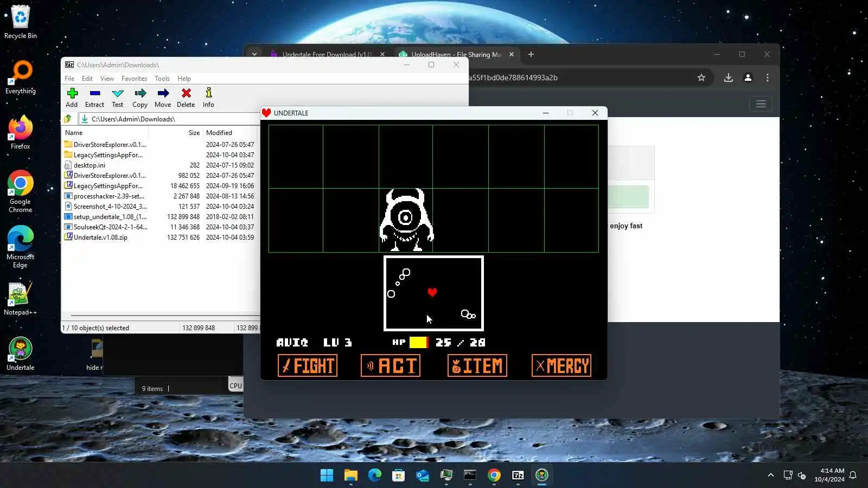
Task: Choose ITEM in the Undertale battle menu
Action: (x=477, y=365)
